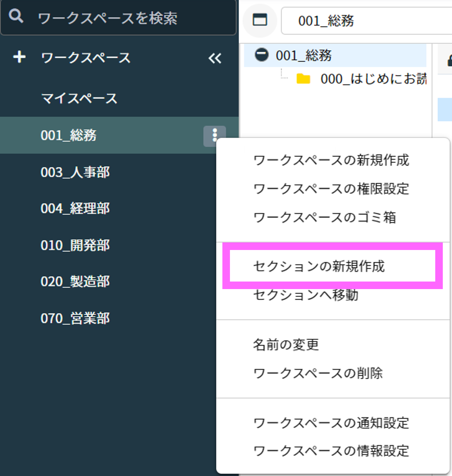Viewport: 452px width, 476px height.
Task: Open 003_人事部 workspace
Action: click(x=75, y=172)
